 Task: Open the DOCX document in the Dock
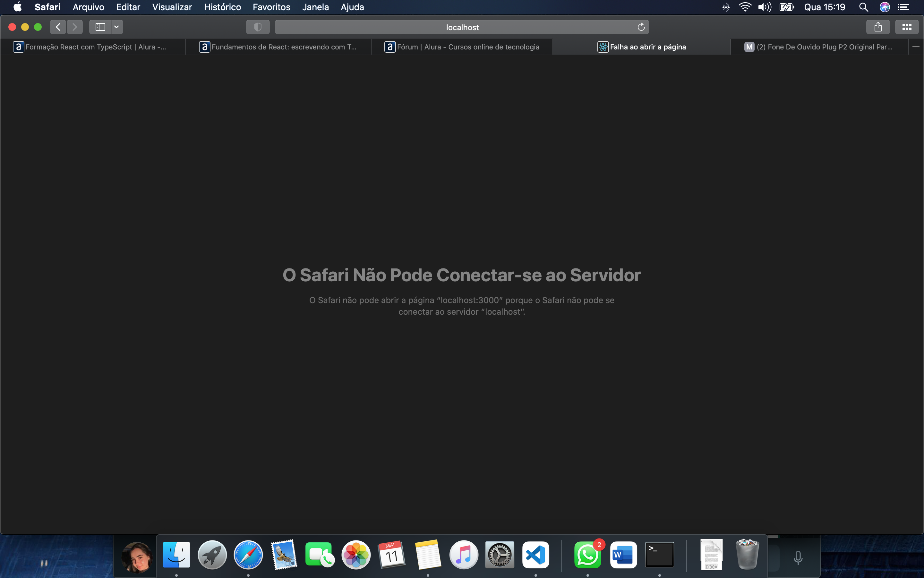[711, 555]
